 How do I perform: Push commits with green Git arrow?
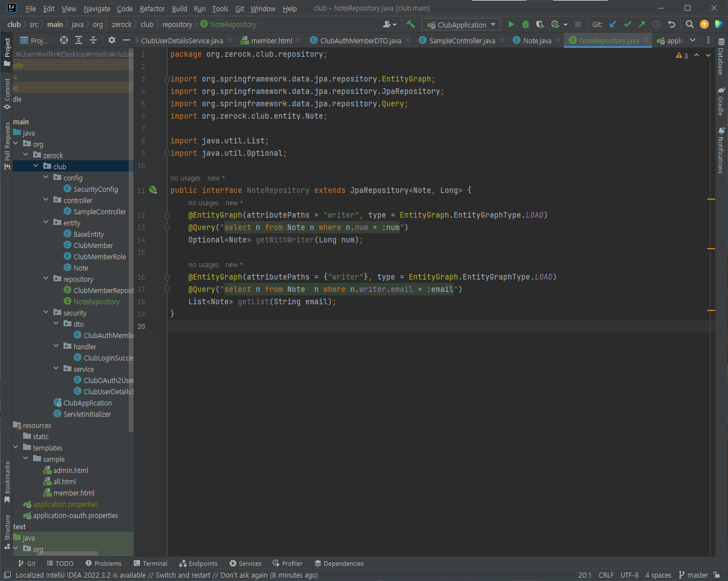642,24
